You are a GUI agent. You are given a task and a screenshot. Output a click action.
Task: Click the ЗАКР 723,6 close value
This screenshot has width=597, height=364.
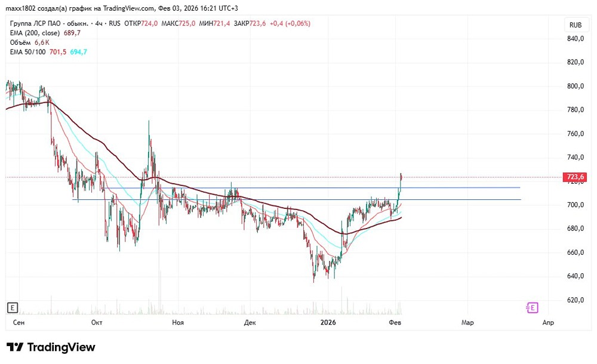point(250,23)
